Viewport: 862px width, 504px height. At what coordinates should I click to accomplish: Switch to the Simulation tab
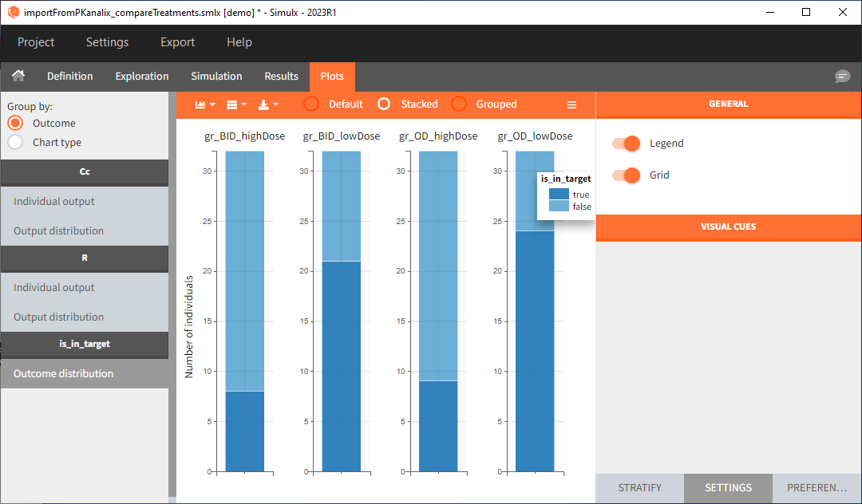(216, 77)
